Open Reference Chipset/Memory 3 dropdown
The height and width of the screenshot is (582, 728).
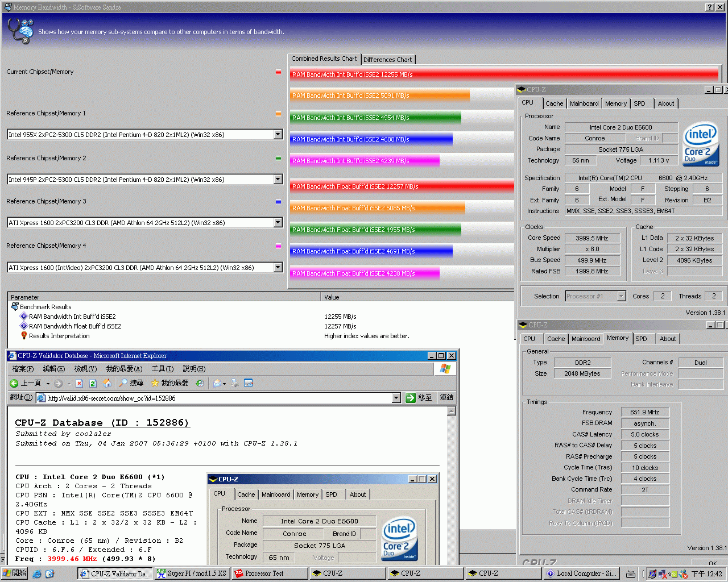pyautogui.click(x=278, y=223)
